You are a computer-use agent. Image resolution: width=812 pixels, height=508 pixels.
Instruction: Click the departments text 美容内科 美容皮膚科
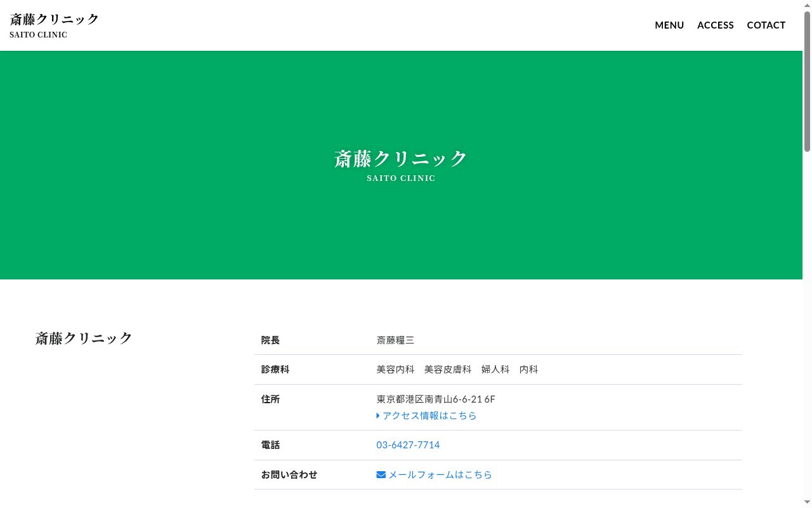[424, 370]
